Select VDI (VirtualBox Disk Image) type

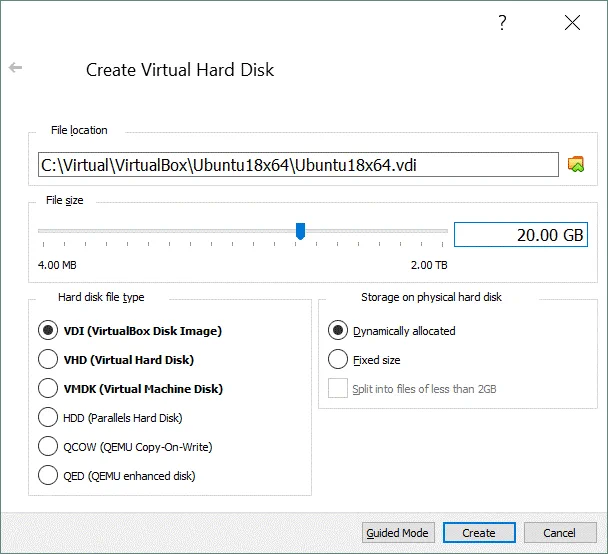coord(47,330)
